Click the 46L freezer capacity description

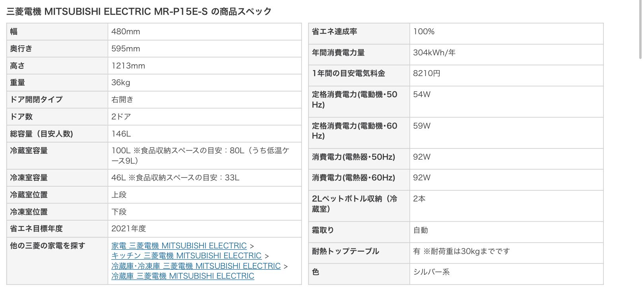(x=175, y=178)
